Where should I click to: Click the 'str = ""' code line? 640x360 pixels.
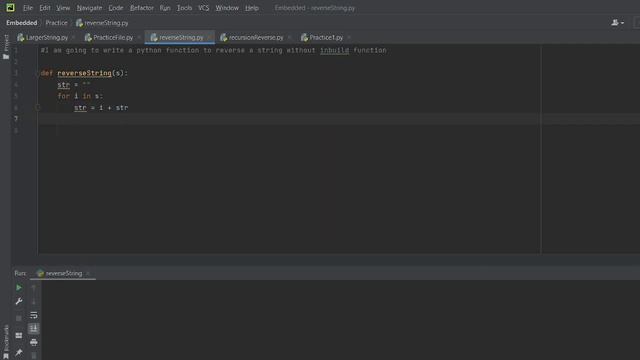point(74,85)
